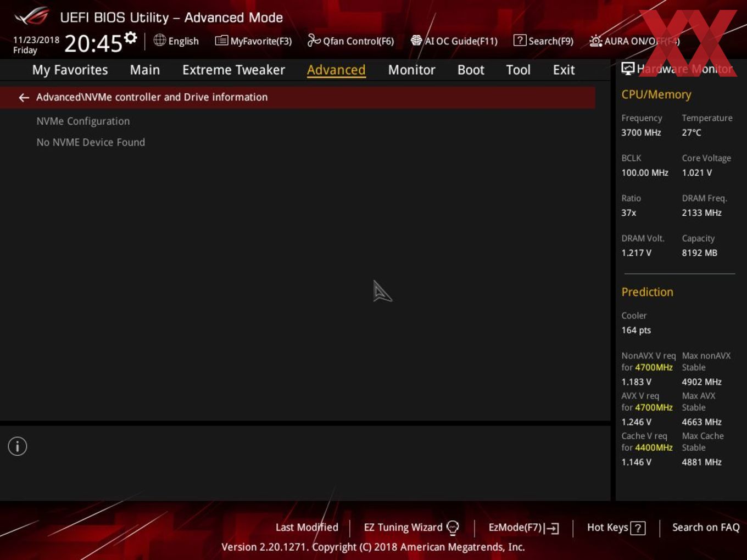The height and width of the screenshot is (560, 747).
Task: Show Hot Keys list
Action: (607, 528)
